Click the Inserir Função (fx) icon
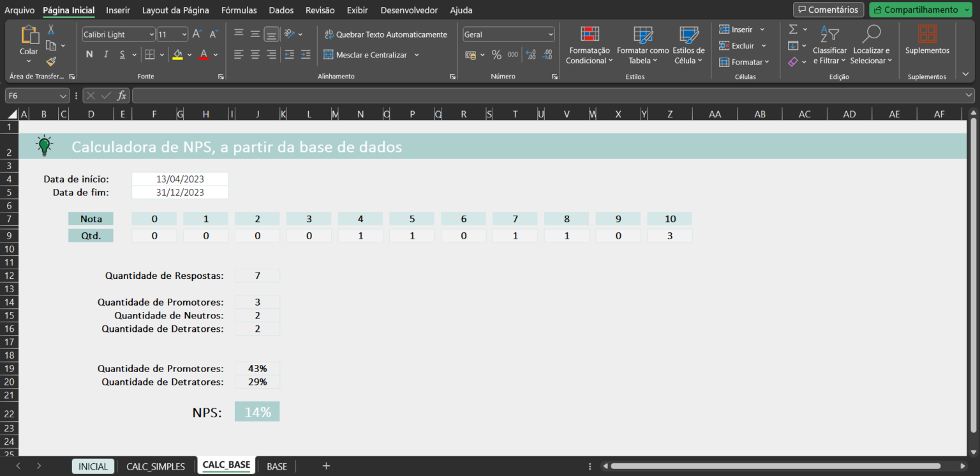980x476 pixels. tap(122, 95)
